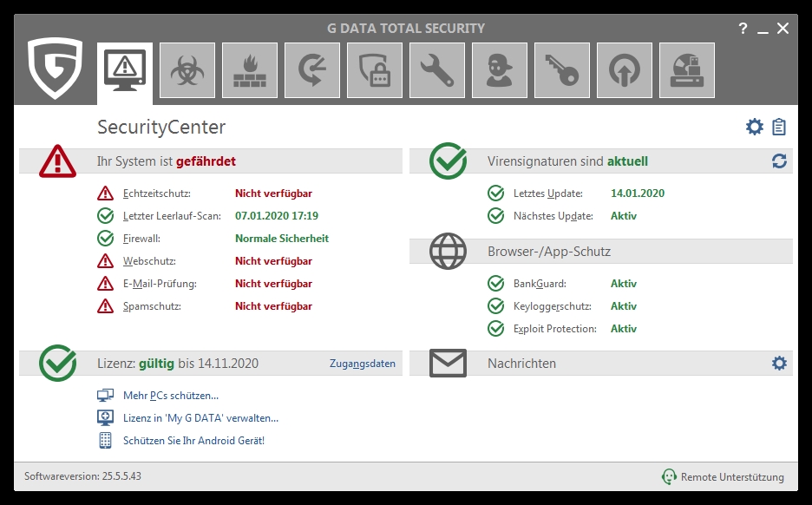Click the help question mark
This screenshot has width=812, height=505.
click(x=743, y=29)
